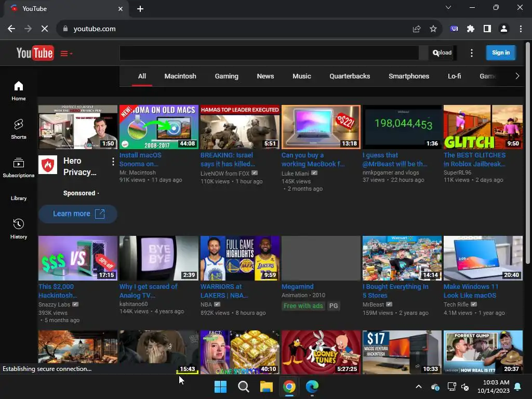Select the Gaming filter chip
This screenshot has width=532, height=399.
(227, 76)
